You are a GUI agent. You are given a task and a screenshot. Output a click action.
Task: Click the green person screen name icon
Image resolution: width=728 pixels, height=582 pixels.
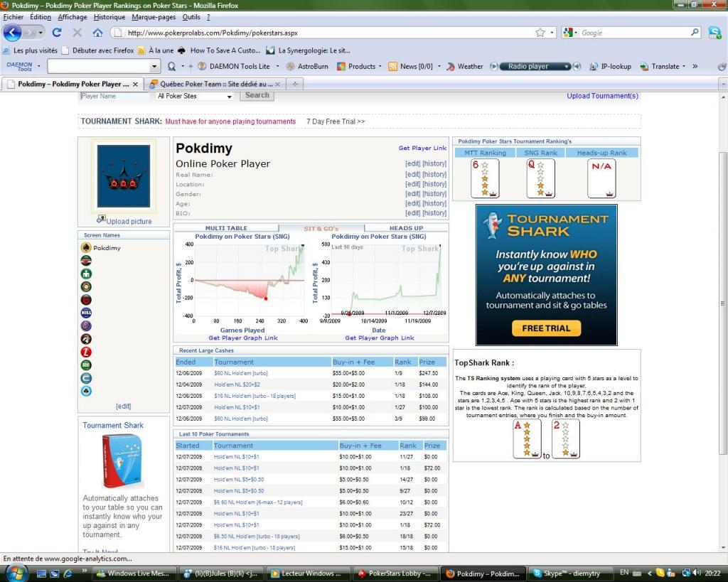(x=86, y=274)
